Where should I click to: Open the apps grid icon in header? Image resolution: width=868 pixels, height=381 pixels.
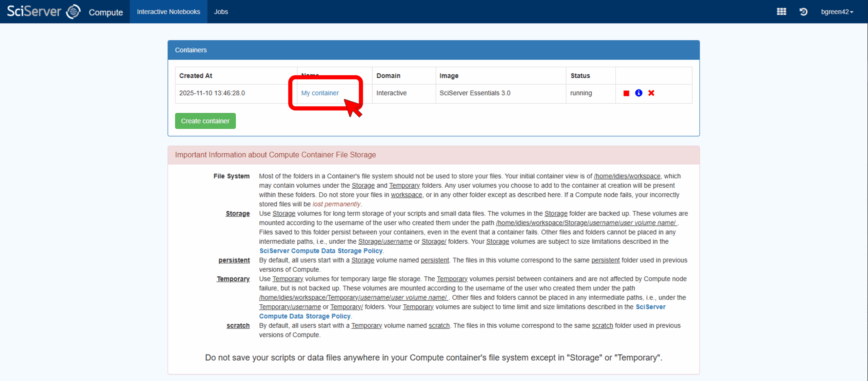click(781, 12)
